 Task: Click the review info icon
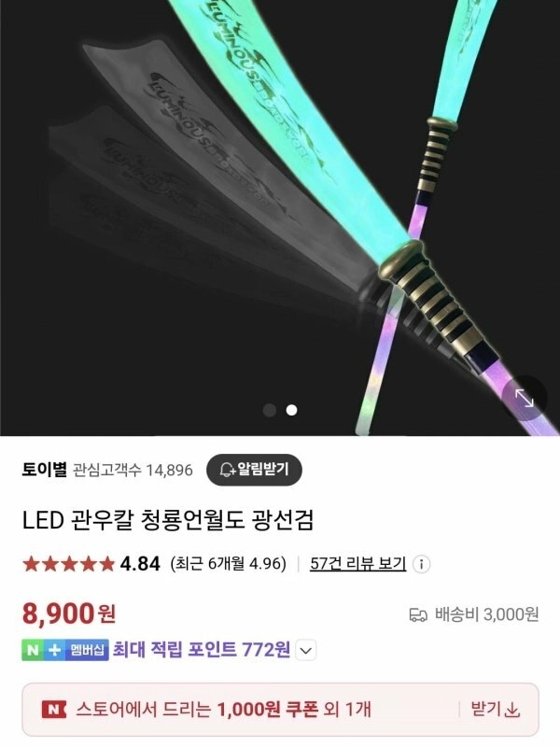421,565
